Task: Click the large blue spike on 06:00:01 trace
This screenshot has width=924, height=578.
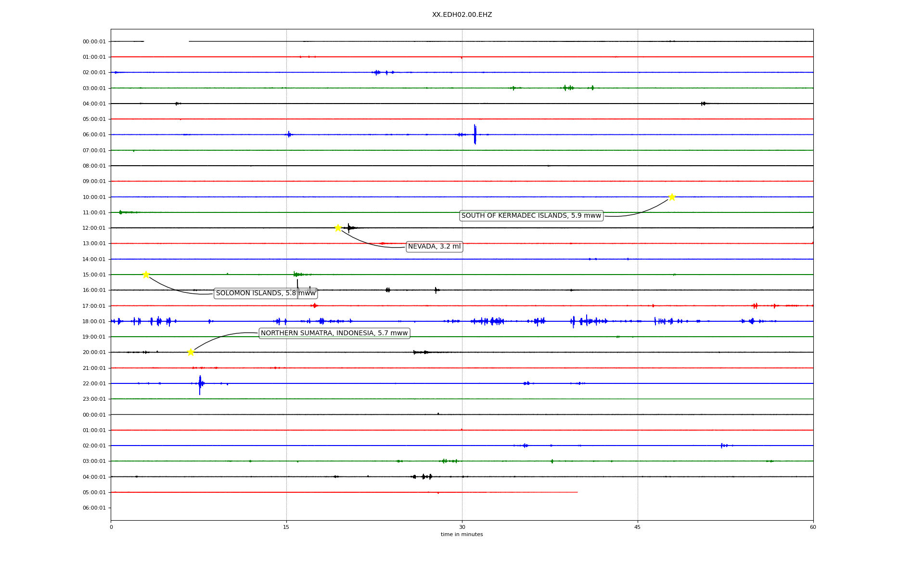Action: pyautogui.click(x=475, y=134)
